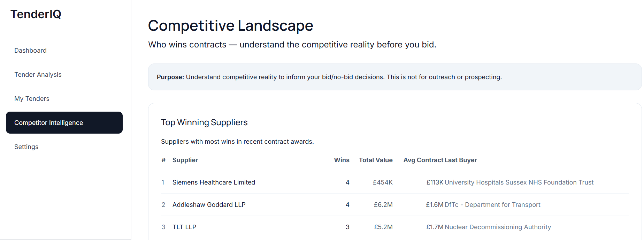644x240 pixels.
Task: Click the TenderIQ logo
Action: pos(36,14)
